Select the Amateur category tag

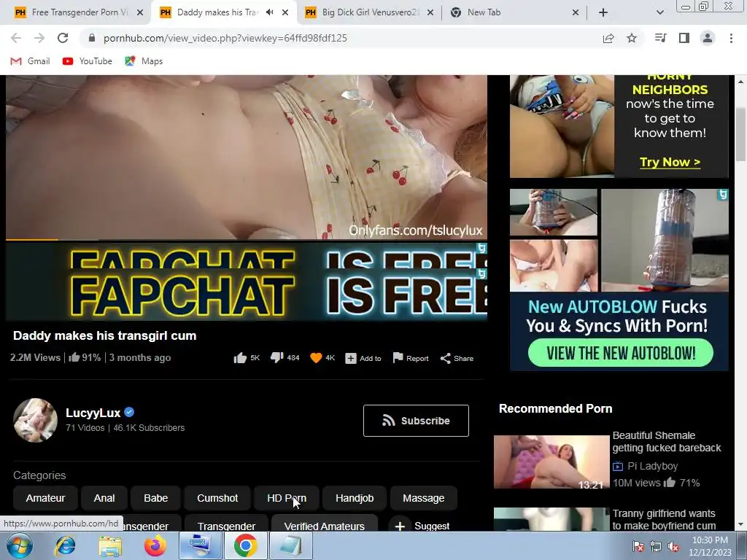coord(45,498)
